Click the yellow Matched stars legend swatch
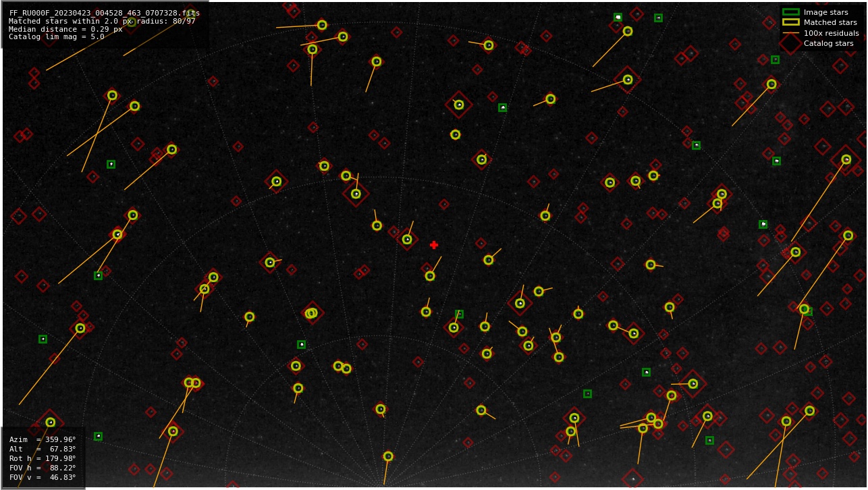Image resolution: width=868 pixels, height=490 pixels. (790, 22)
